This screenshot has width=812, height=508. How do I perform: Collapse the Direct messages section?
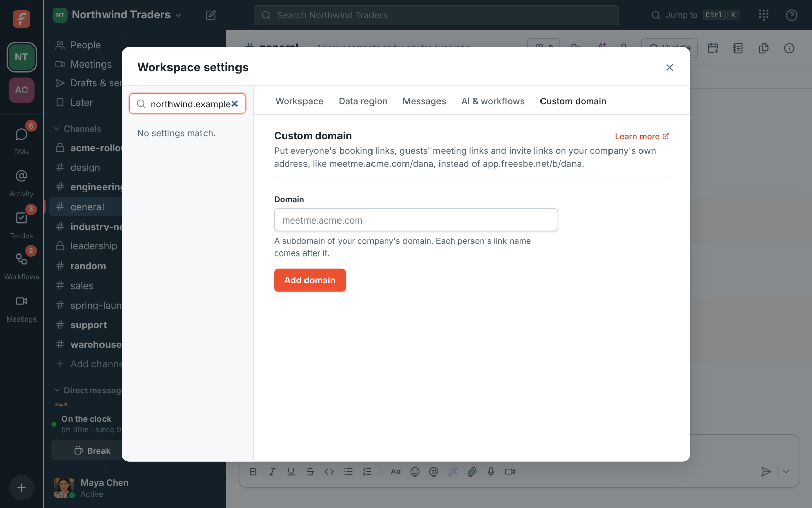(x=87, y=390)
